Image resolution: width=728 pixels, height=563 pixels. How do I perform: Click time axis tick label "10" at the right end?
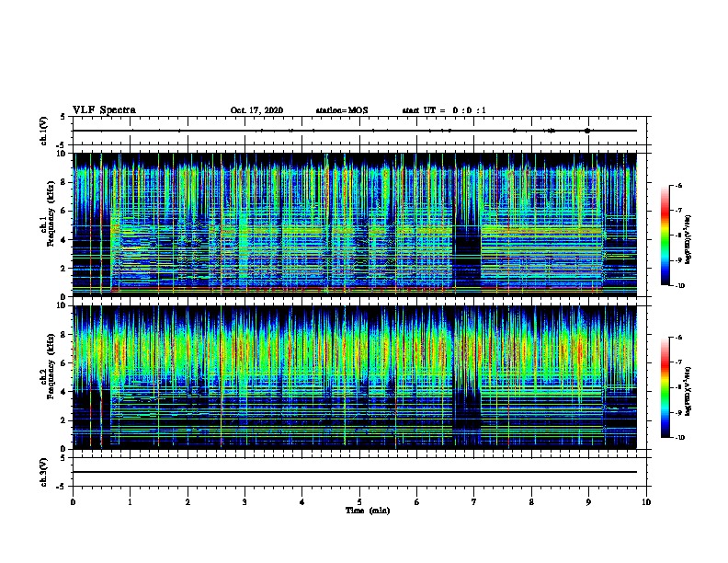[646, 502]
